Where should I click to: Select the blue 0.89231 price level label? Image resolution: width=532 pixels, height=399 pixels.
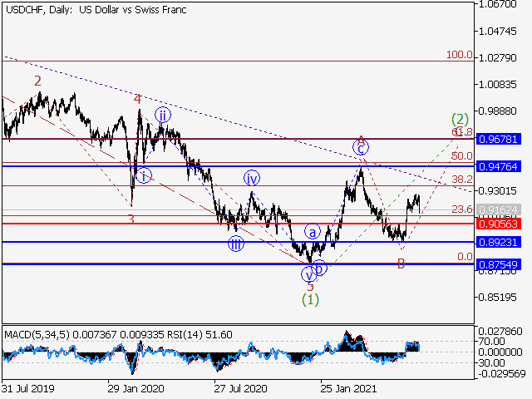499,242
